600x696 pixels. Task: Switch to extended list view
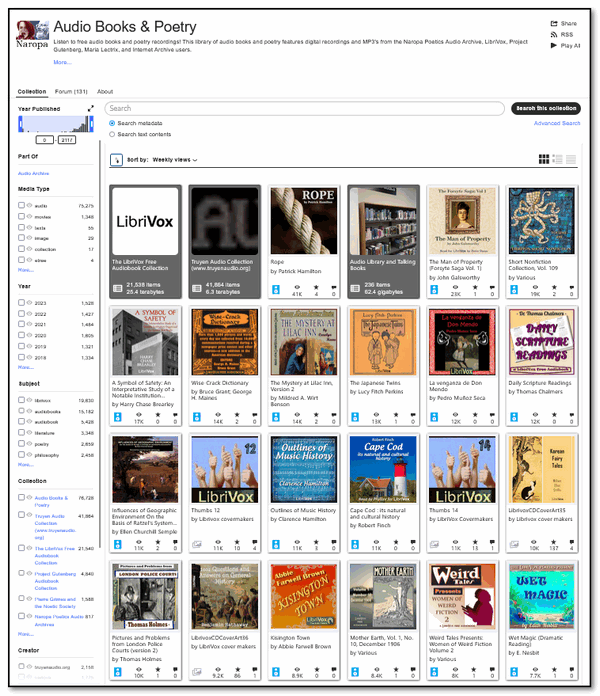tap(557, 159)
